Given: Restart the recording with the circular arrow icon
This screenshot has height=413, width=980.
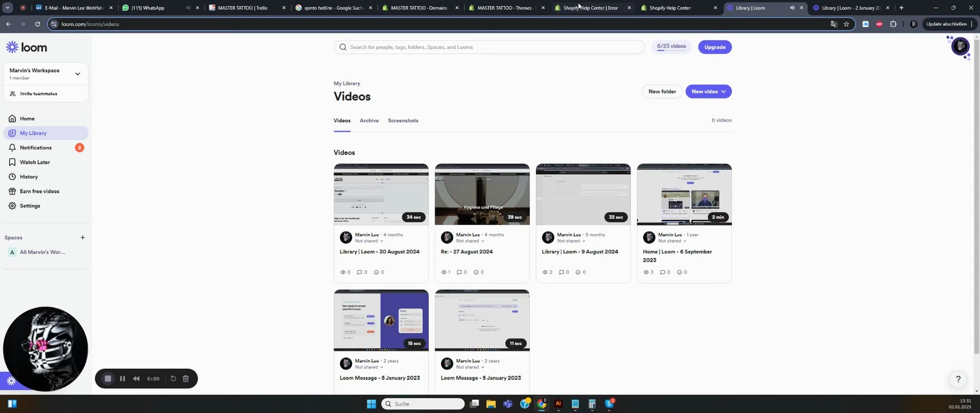Looking at the screenshot, I should coord(173,379).
